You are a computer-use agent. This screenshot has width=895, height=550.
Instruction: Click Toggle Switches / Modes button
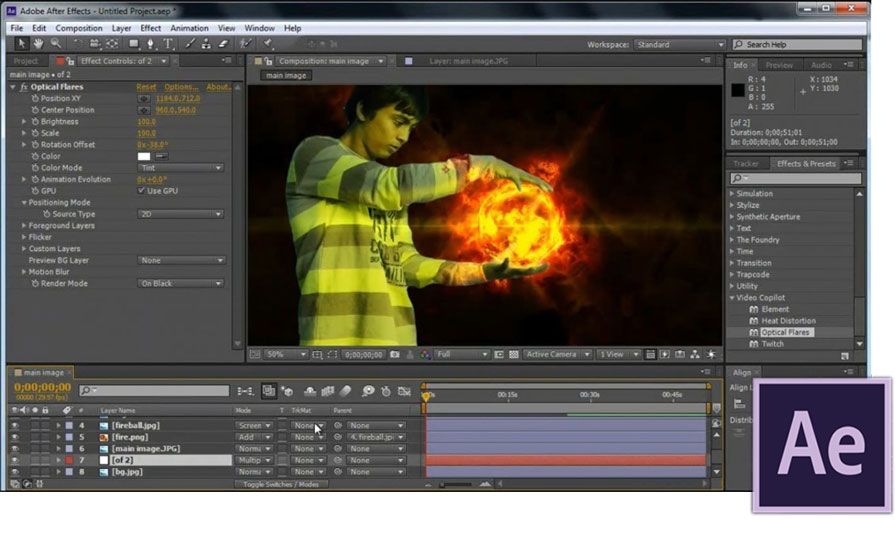click(x=281, y=484)
